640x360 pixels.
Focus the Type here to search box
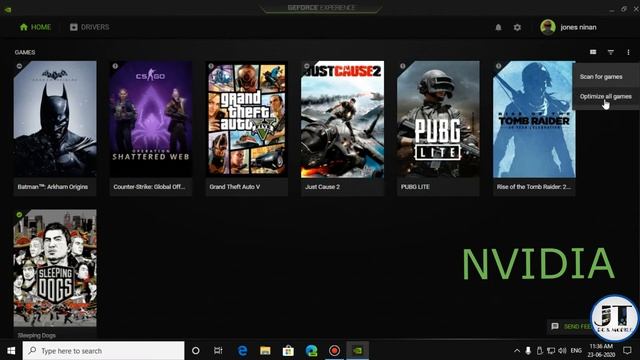click(x=103, y=351)
